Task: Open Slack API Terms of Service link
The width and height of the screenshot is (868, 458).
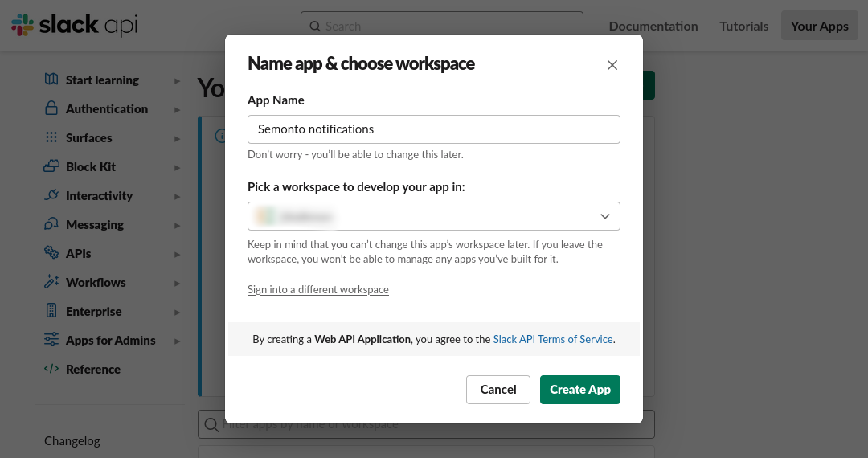Action: tap(553, 339)
